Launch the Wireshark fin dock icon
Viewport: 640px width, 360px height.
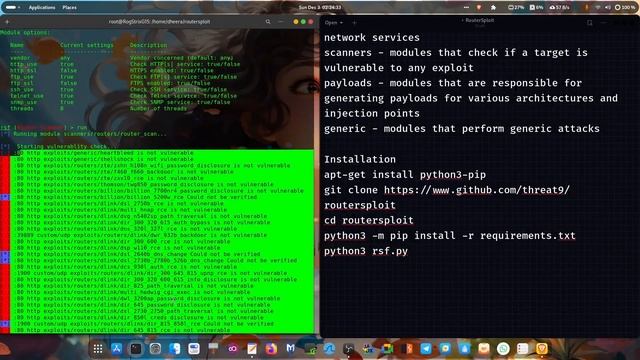click(329, 349)
